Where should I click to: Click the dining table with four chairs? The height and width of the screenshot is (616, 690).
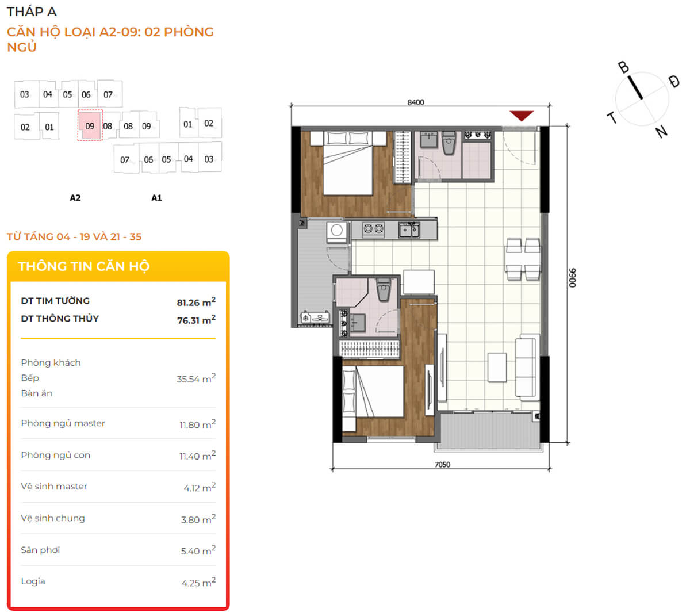click(x=523, y=259)
